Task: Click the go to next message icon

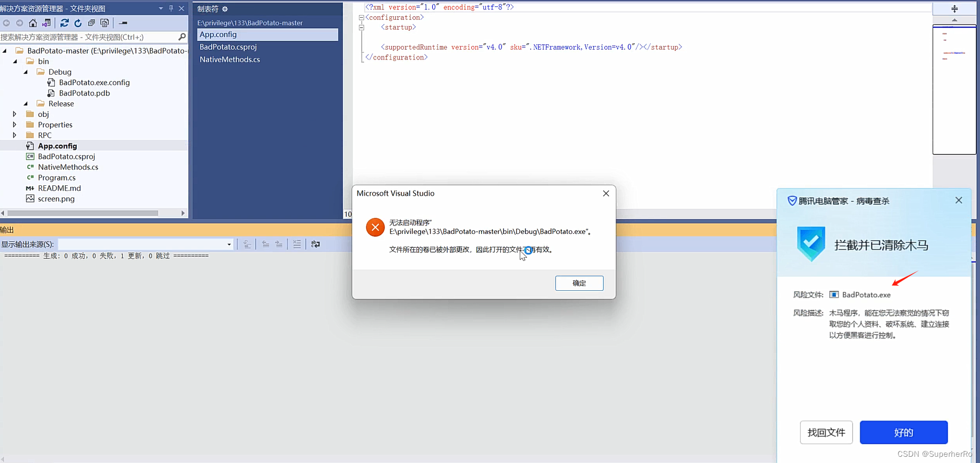Action: 279,244
